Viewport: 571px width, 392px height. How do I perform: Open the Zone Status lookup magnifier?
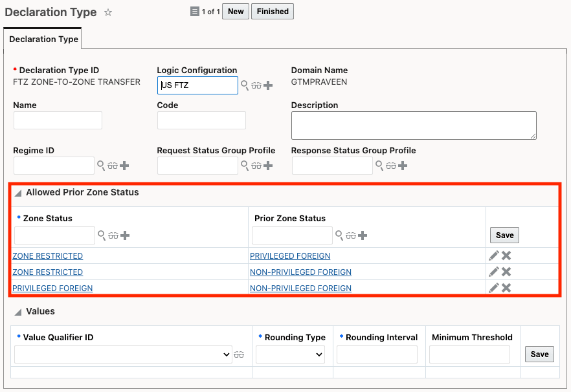tap(100, 235)
